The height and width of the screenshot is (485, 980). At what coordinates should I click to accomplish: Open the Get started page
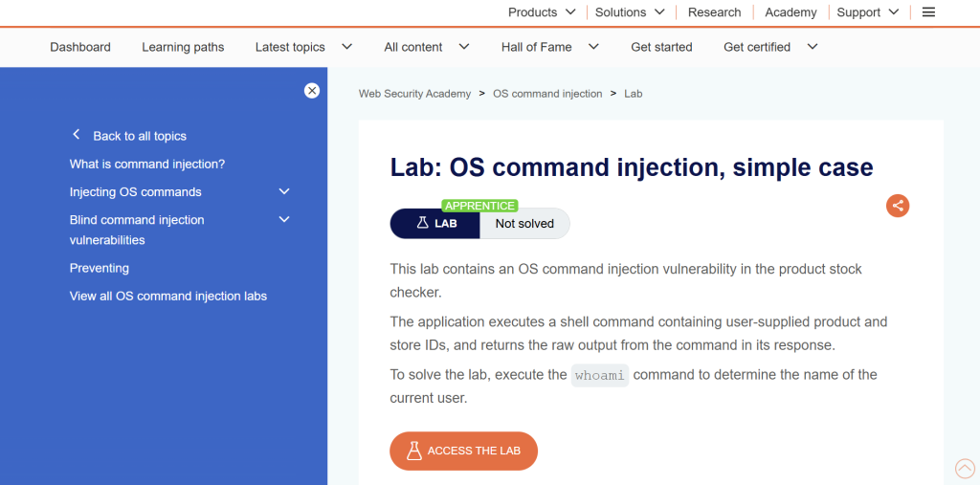point(661,47)
